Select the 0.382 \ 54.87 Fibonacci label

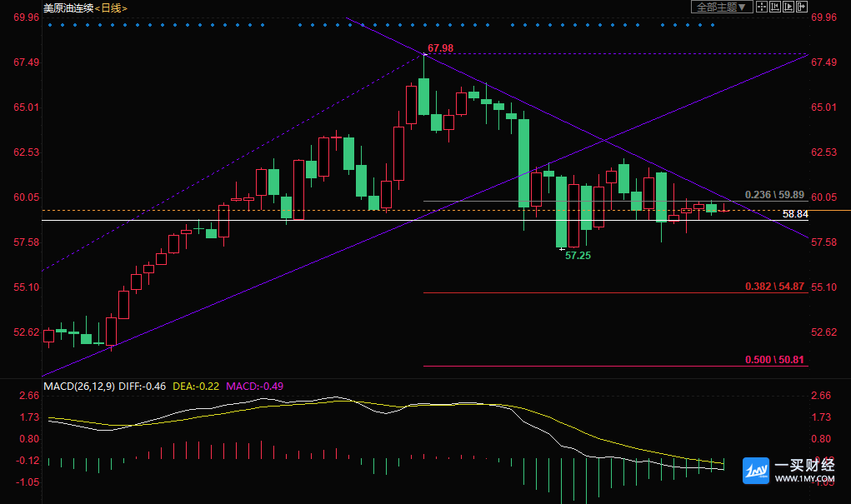[x=774, y=287]
